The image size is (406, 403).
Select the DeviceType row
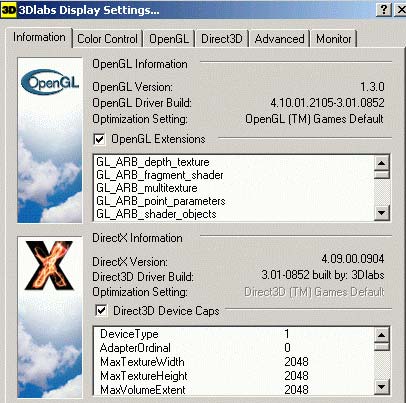tap(233, 334)
